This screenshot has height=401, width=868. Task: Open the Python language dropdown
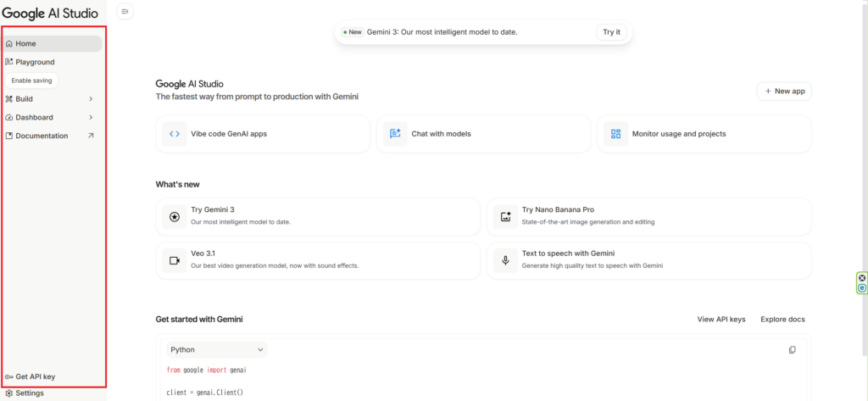point(216,349)
